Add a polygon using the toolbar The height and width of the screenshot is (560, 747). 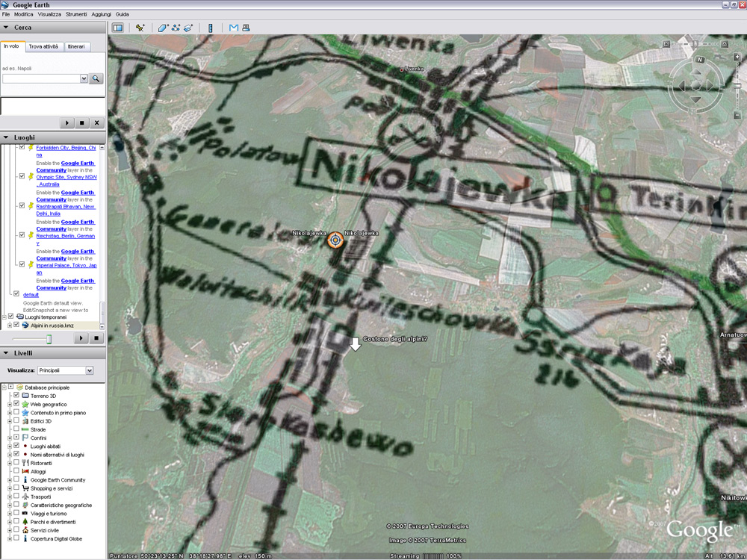[163, 28]
